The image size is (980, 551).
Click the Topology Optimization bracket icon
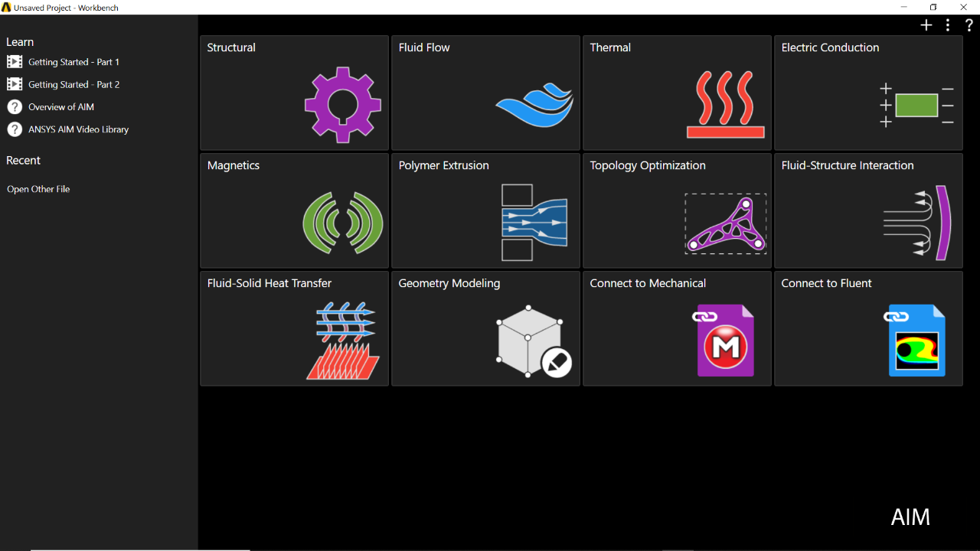(726, 223)
